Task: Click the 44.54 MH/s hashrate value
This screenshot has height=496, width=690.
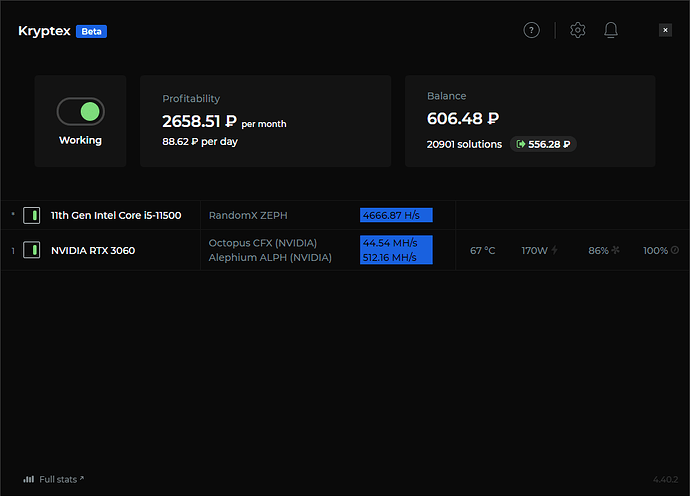Action: [x=390, y=243]
